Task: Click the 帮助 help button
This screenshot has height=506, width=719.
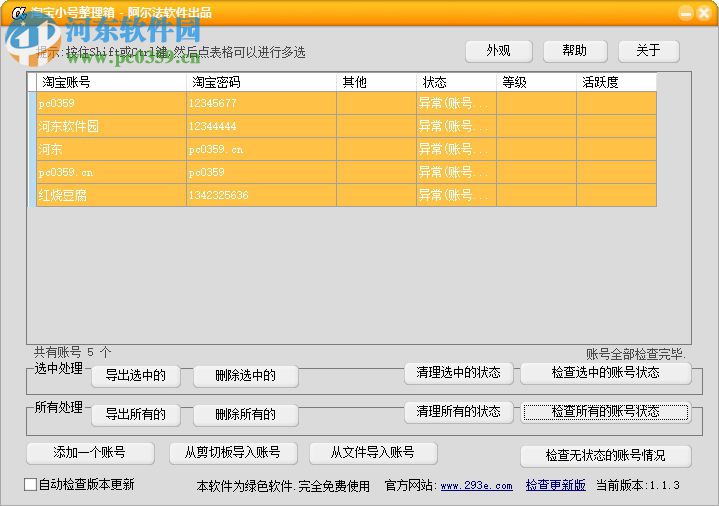Action: pyautogui.click(x=575, y=51)
